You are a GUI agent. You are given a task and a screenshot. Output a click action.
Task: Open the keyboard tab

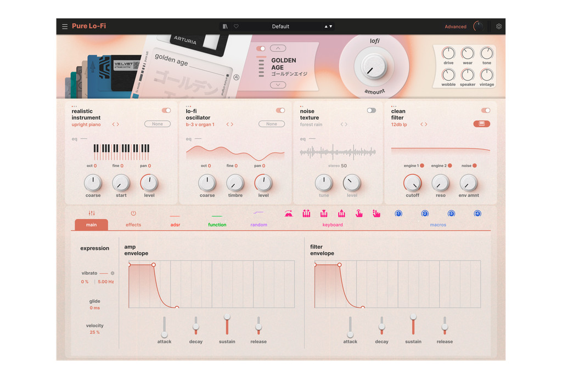click(333, 225)
